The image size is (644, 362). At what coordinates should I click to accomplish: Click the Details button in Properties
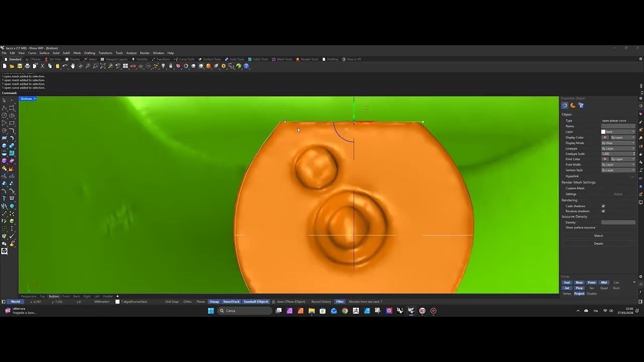coord(598,243)
